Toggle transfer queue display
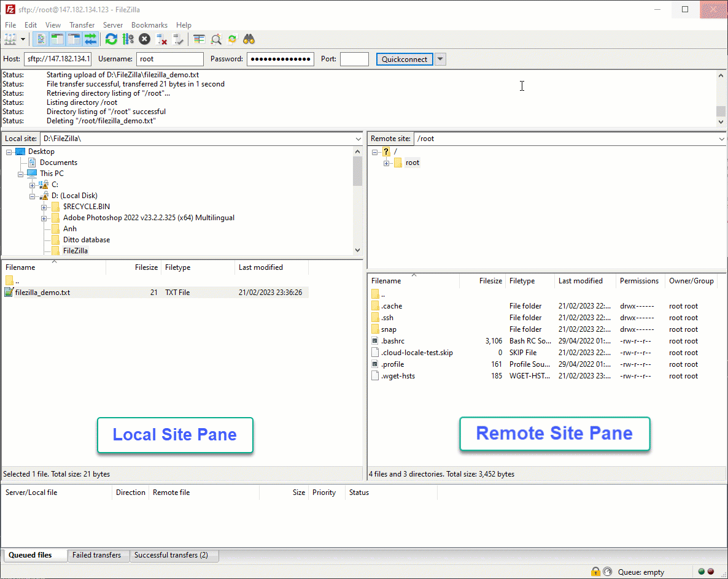 (91, 39)
